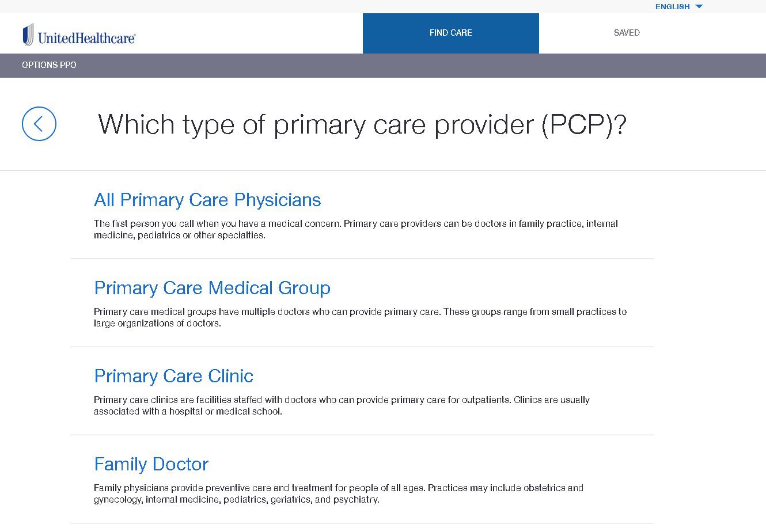Select the Primary Care Clinic option
Viewport: 766px width, 532px height.
point(174,376)
